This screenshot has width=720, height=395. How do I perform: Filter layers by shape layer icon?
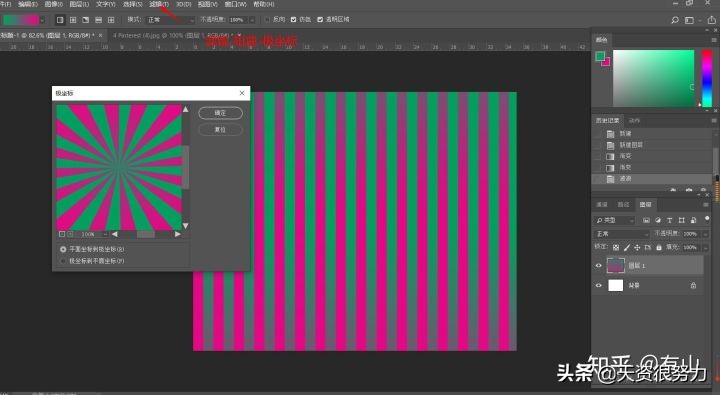coord(681,220)
